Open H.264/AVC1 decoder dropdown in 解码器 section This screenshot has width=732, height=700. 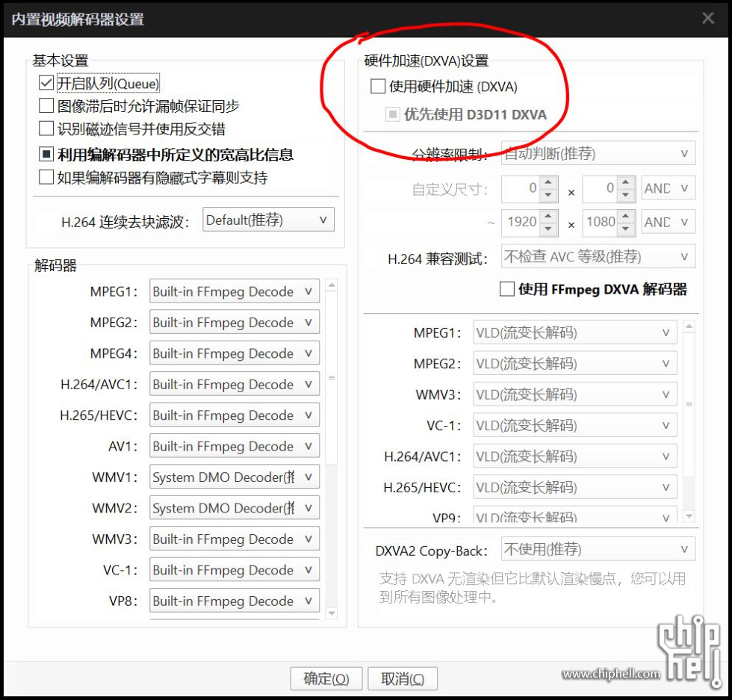235,384
